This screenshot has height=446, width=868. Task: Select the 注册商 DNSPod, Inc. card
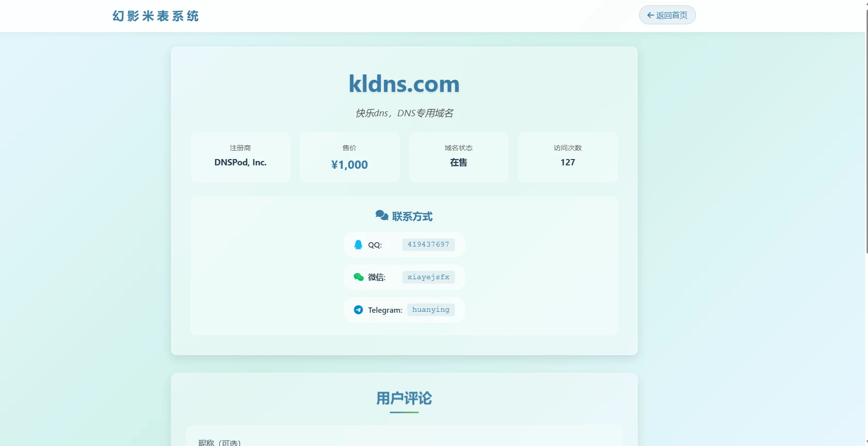[x=241, y=157]
